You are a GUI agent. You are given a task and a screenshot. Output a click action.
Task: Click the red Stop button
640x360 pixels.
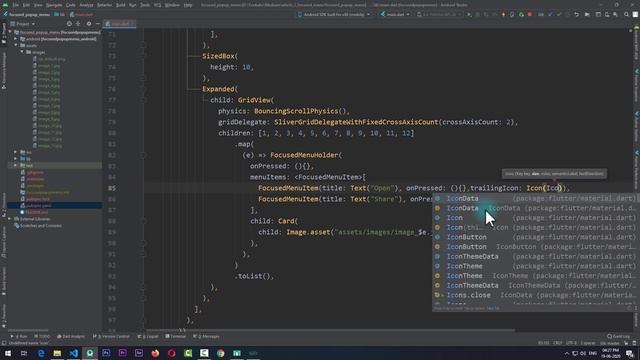point(530,14)
